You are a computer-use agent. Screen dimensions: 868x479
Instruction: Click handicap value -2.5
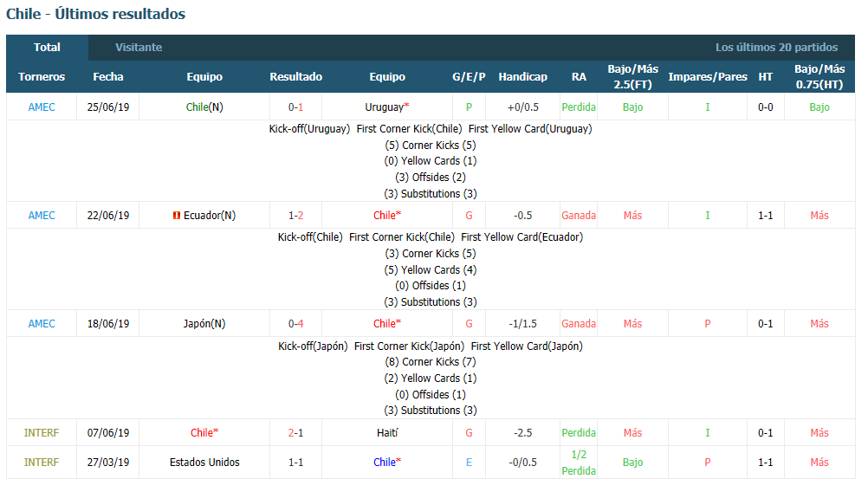(522, 433)
